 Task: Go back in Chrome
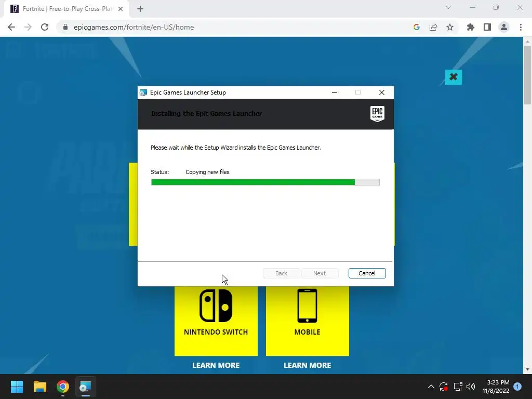[x=11, y=27]
